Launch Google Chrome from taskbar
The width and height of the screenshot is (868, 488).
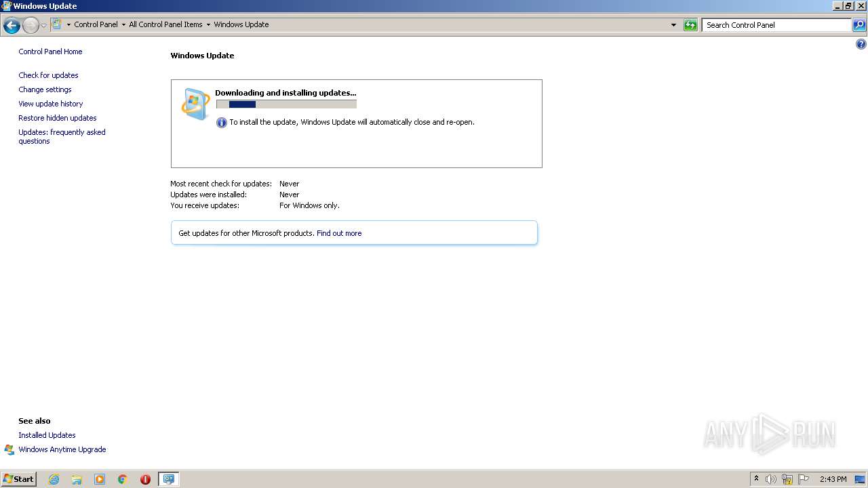pos(123,479)
